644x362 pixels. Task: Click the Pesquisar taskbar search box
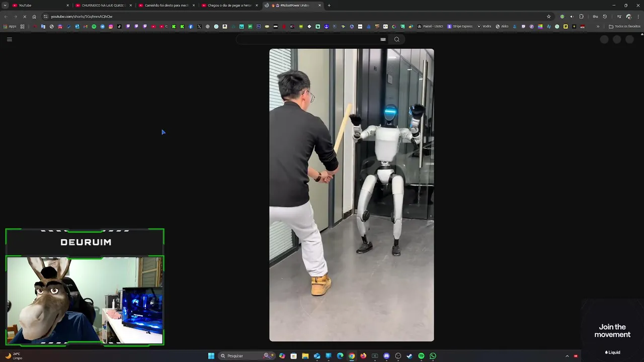[247, 356]
